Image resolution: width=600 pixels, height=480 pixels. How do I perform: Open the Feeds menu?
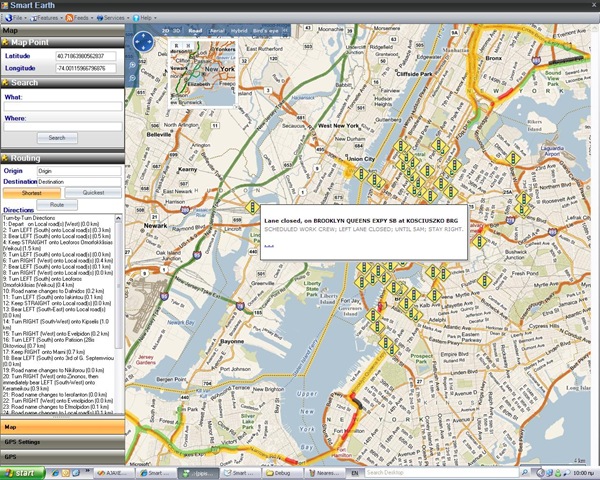(80, 18)
